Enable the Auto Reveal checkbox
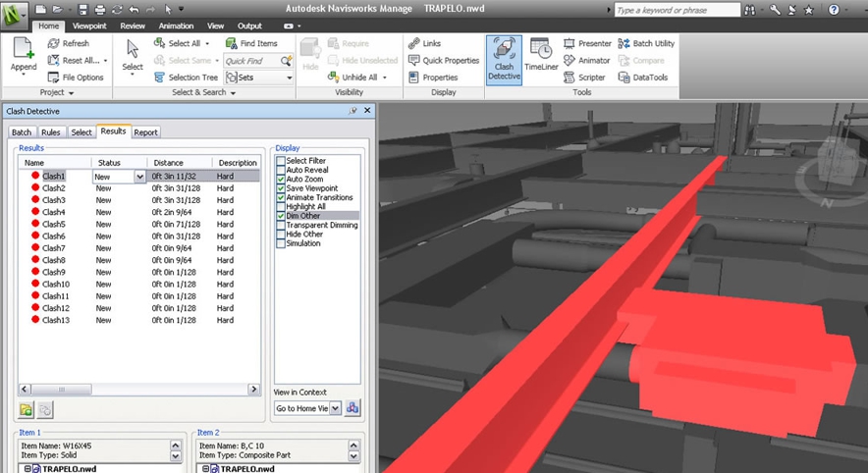 point(281,171)
